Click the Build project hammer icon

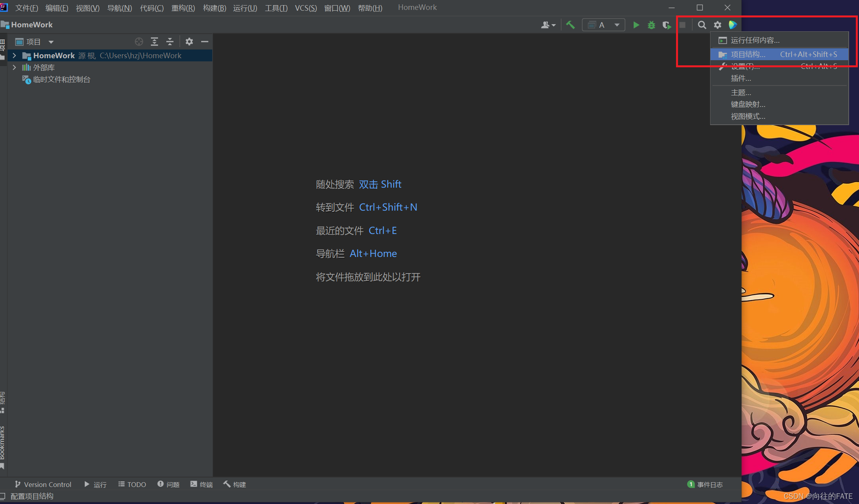tap(570, 25)
